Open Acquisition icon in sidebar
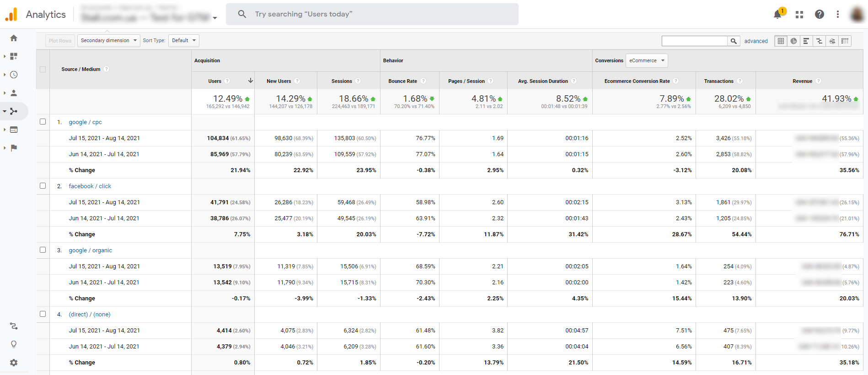 pos(14,111)
